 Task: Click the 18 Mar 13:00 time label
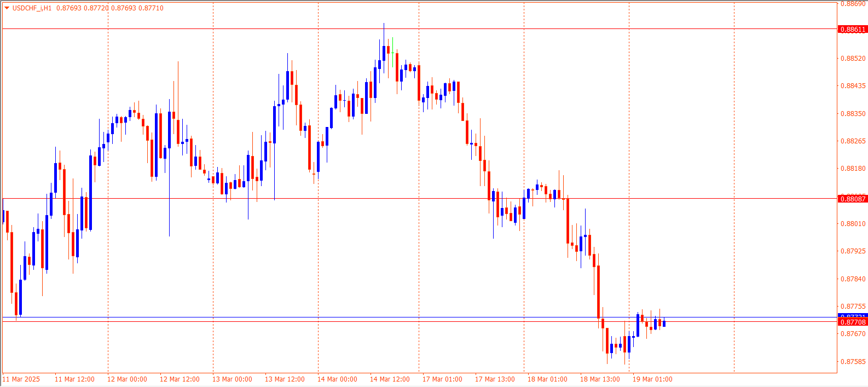pyautogui.click(x=600, y=379)
